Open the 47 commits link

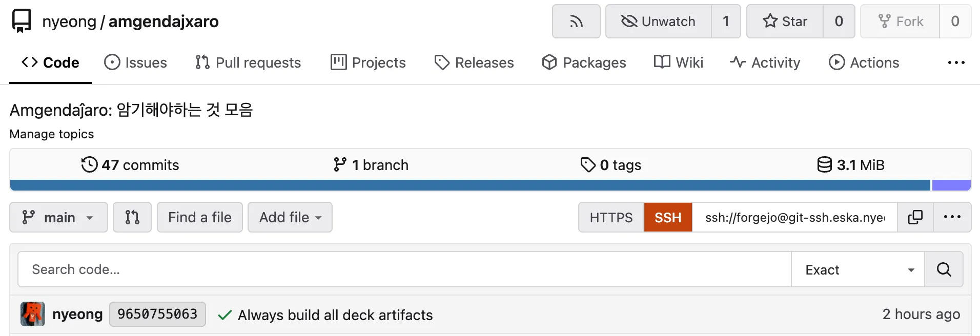click(x=130, y=165)
